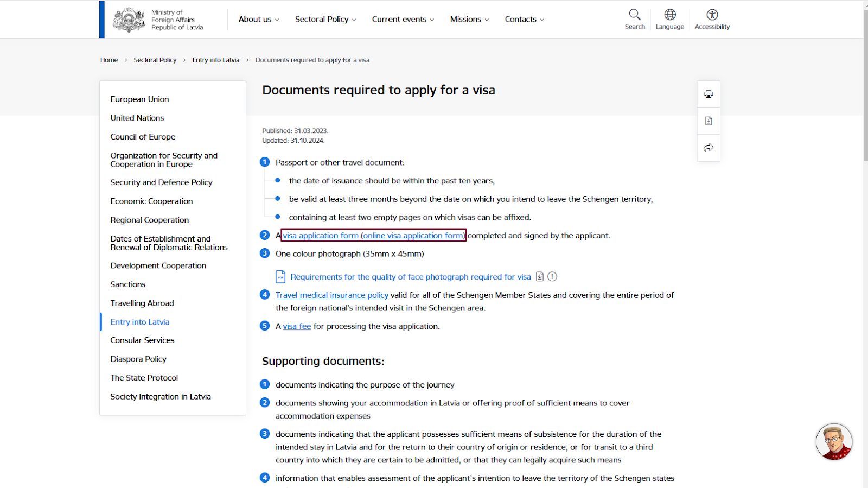Download page as document icon
Screen dimensions: 868x488
(x=709, y=121)
